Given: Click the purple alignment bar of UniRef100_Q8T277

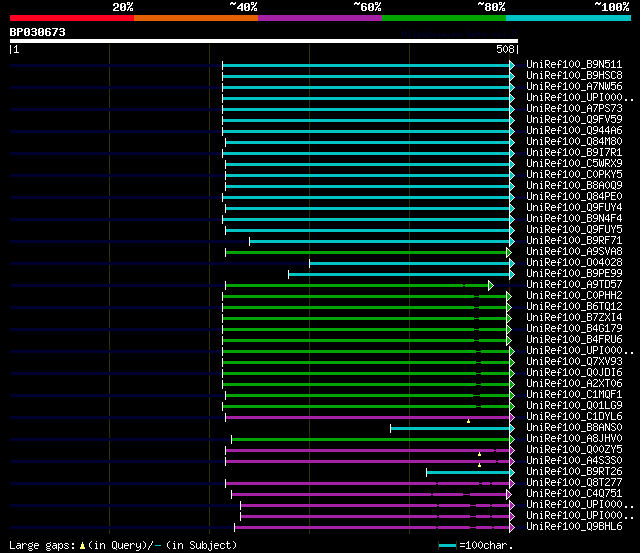Looking at the screenshot, I should click(x=367, y=484).
